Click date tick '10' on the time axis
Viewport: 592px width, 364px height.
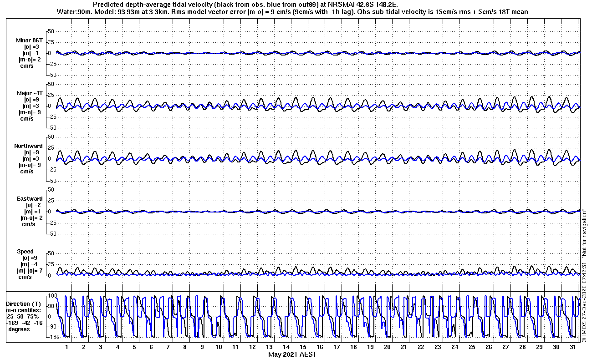click(219, 347)
